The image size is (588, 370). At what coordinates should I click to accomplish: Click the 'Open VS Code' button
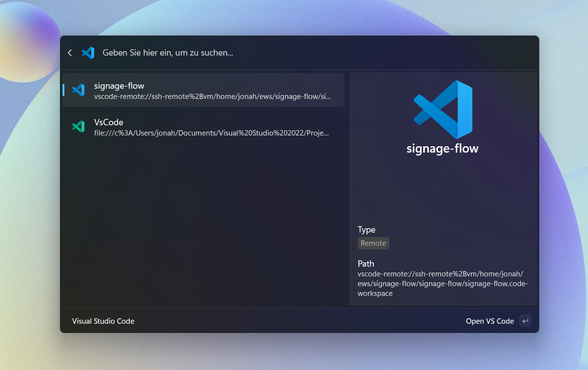[490, 321]
